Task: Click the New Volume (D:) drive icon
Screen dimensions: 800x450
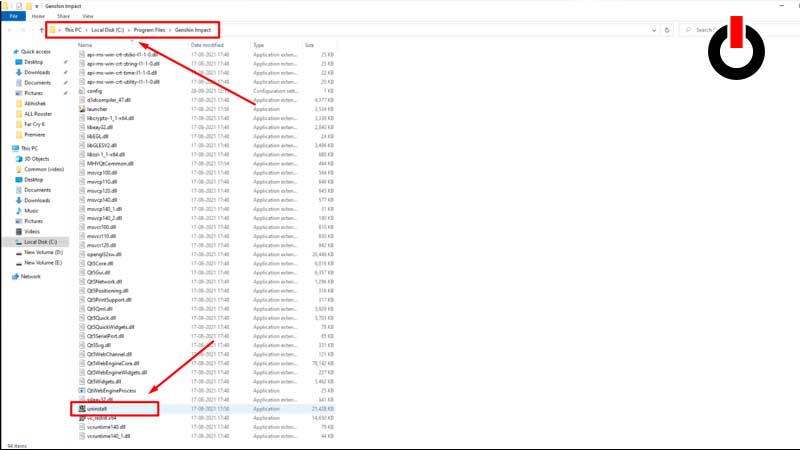Action: (x=19, y=253)
